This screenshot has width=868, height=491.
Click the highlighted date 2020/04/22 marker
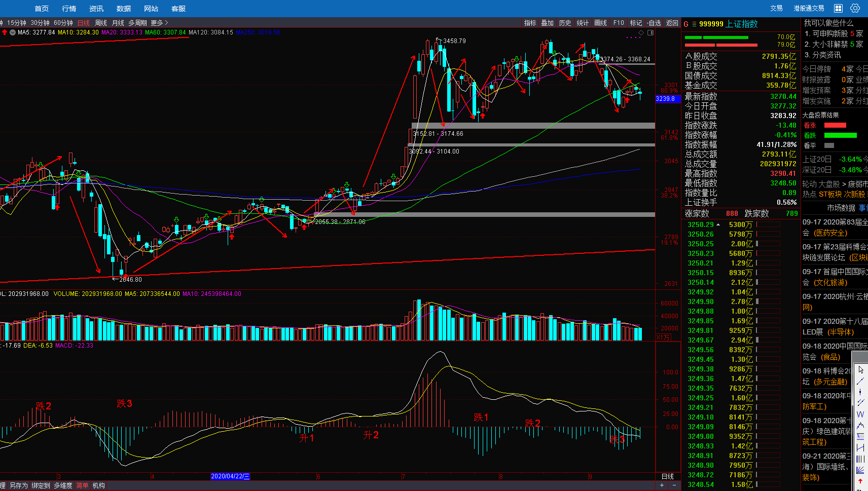coord(230,476)
